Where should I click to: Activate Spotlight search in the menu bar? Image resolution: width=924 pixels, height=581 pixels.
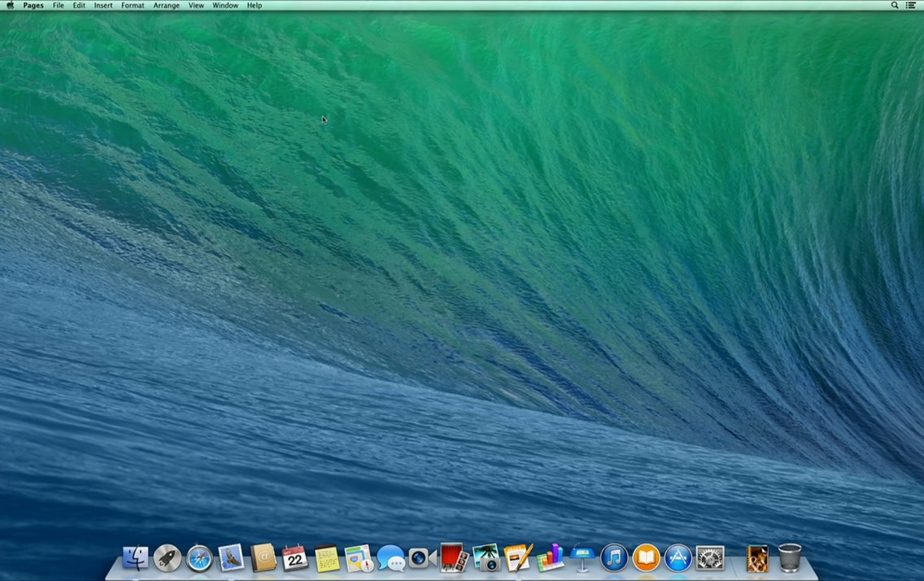pyautogui.click(x=894, y=5)
